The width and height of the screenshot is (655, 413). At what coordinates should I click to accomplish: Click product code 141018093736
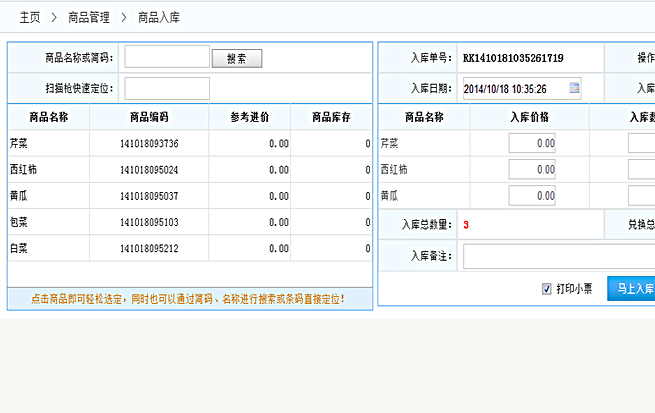pyautogui.click(x=149, y=144)
